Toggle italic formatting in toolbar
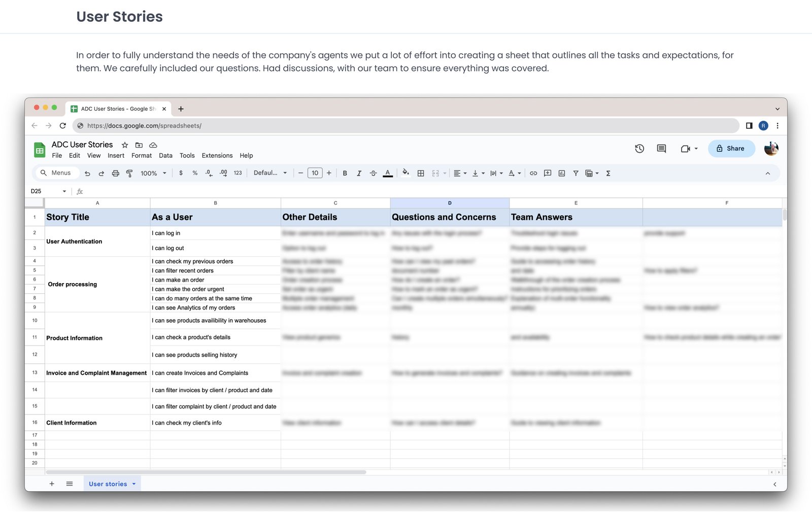This screenshot has width=812, height=515. tap(359, 173)
